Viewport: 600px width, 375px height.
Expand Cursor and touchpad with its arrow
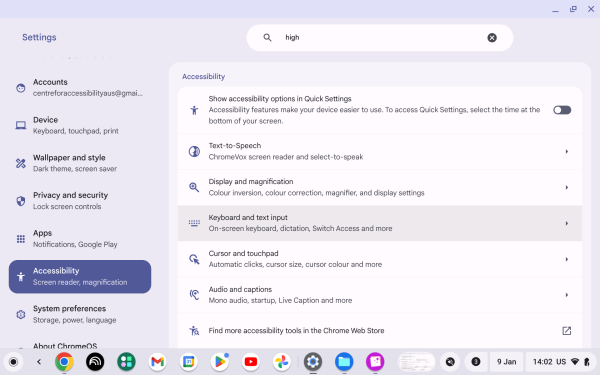tap(567, 259)
